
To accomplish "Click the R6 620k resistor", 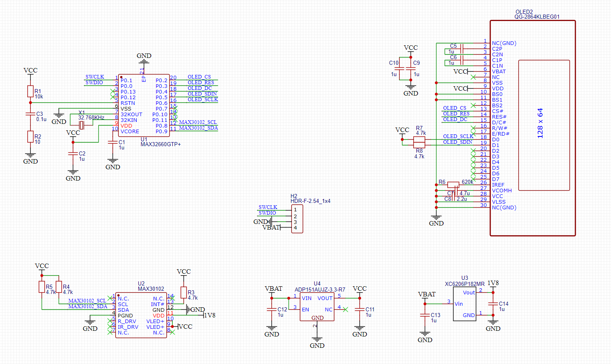I will (453, 185).
